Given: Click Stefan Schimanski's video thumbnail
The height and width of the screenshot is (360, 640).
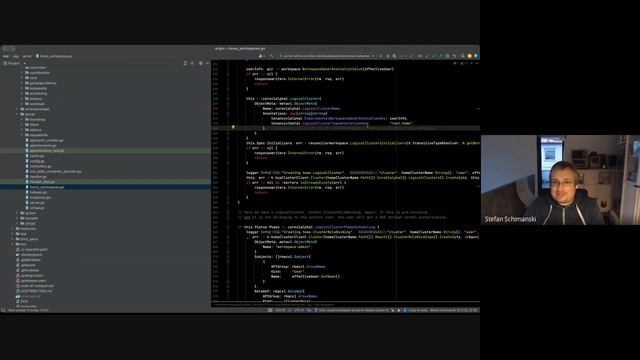Looking at the screenshot, I should [560, 180].
